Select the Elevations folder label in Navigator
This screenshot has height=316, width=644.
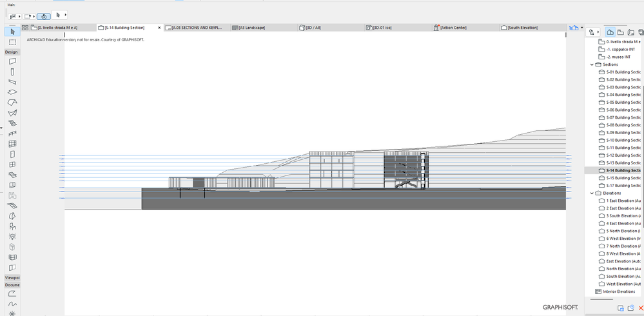pyautogui.click(x=612, y=193)
